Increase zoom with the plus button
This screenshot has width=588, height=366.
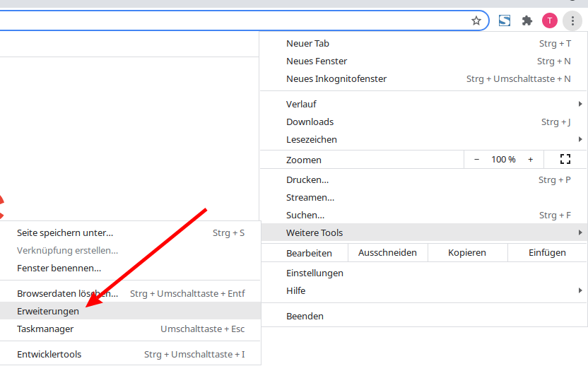[x=530, y=160]
